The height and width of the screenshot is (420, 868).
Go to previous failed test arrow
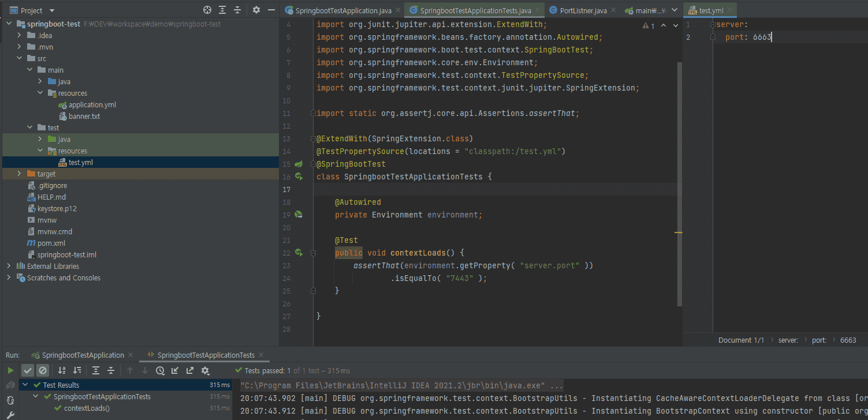click(130, 370)
